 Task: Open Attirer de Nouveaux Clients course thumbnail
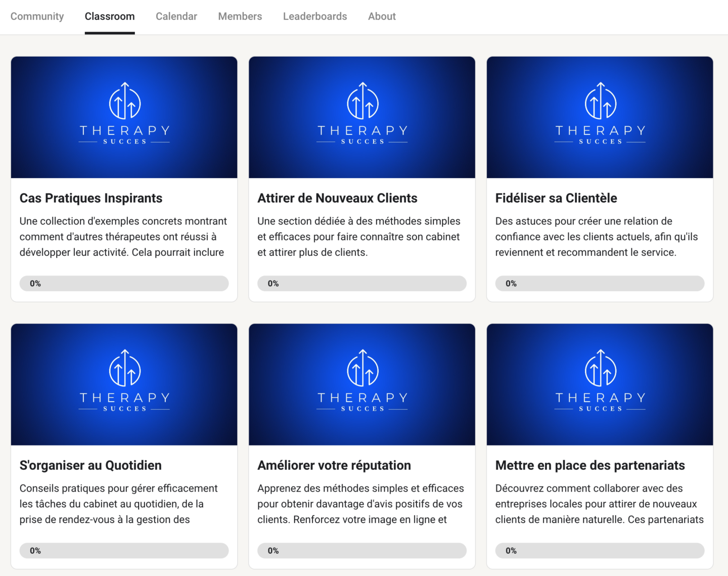362,117
